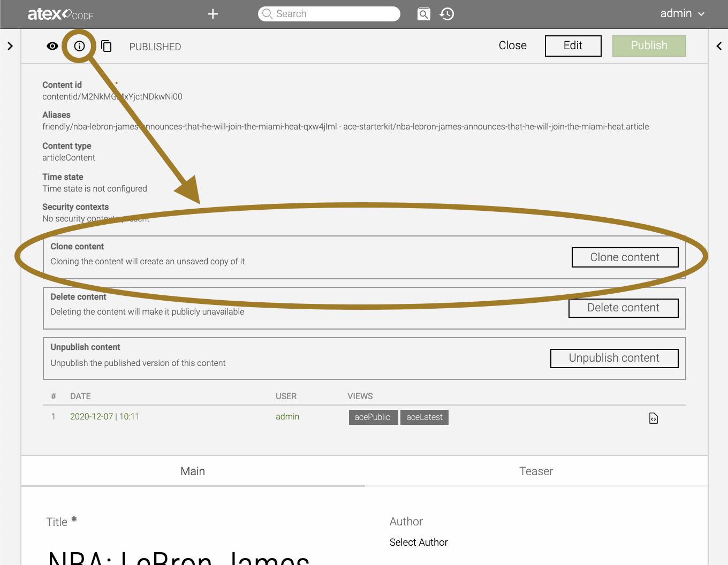Click in the Search field

[x=335, y=14]
